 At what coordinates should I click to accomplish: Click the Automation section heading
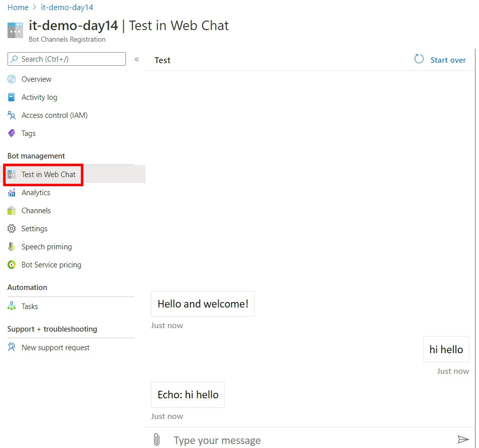(x=27, y=287)
